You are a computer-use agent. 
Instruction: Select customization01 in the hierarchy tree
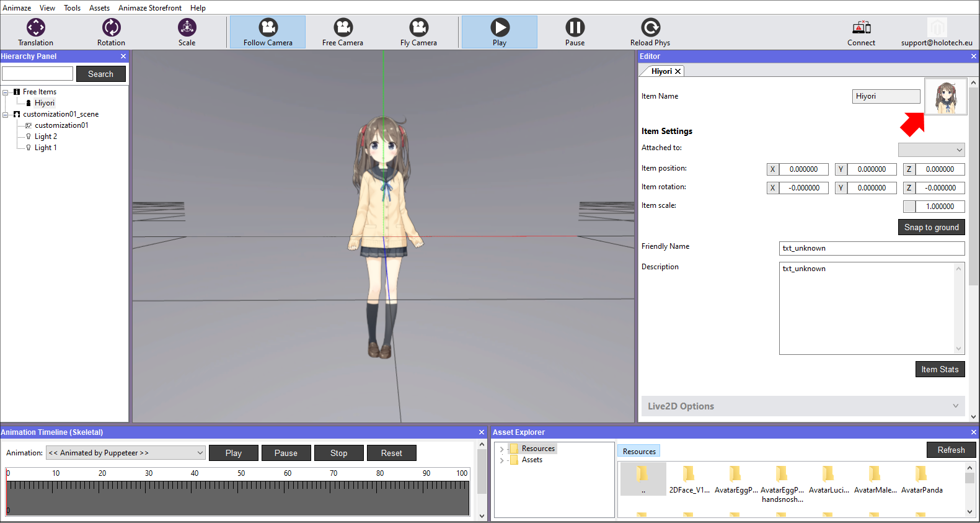click(x=61, y=126)
